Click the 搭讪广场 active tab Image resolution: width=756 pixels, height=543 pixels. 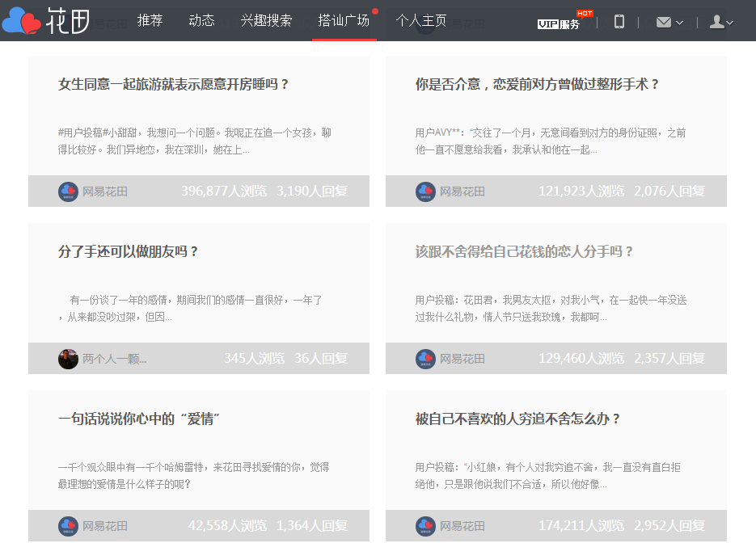click(344, 21)
